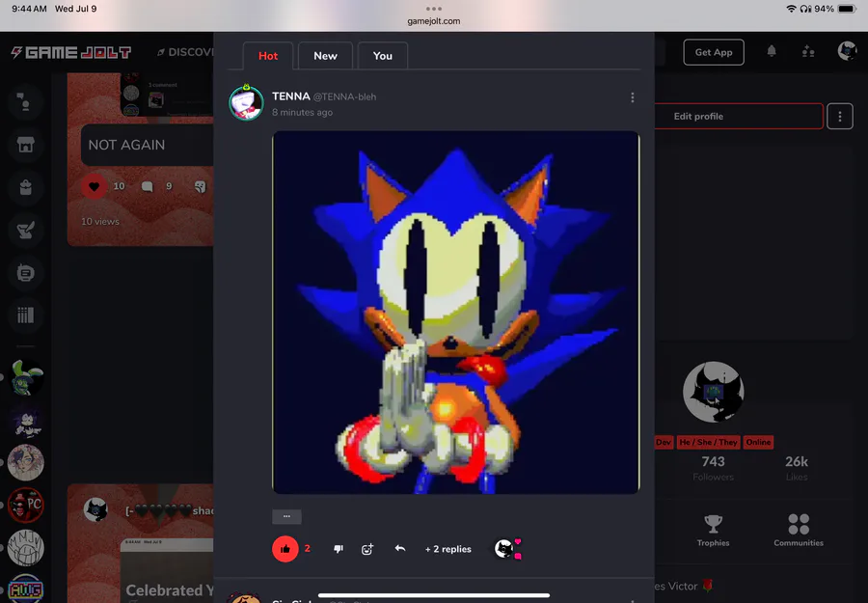868x603 pixels.
Task: Open the green bunny community in sidebar
Action: pyautogui.click(x=26, y=377)
